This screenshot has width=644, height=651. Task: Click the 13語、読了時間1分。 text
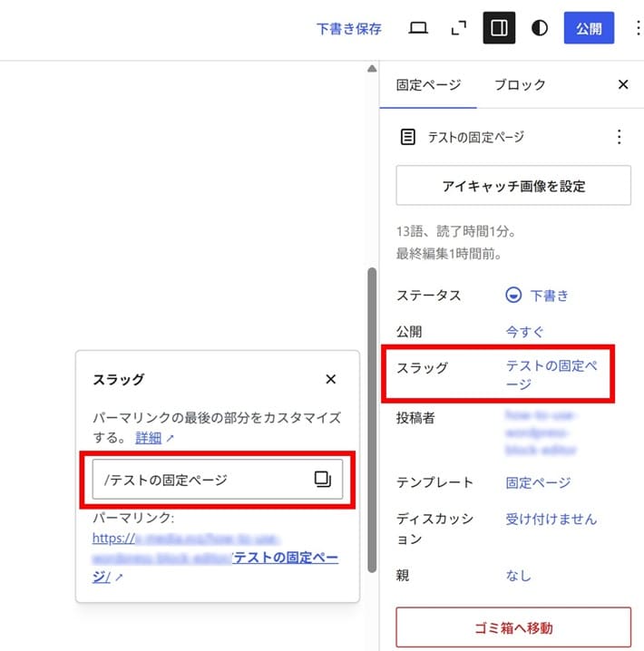456,231
